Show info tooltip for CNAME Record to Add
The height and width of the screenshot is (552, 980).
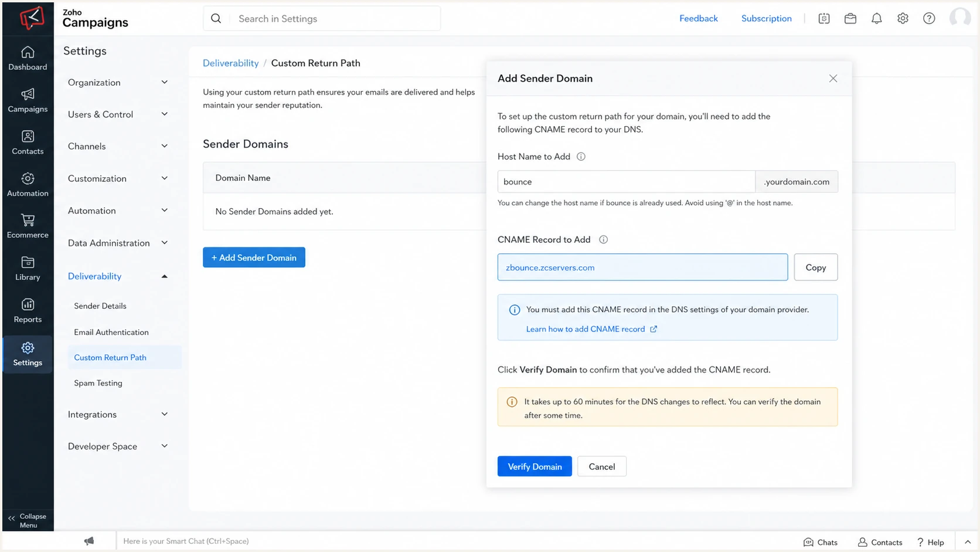click(603, 239)
